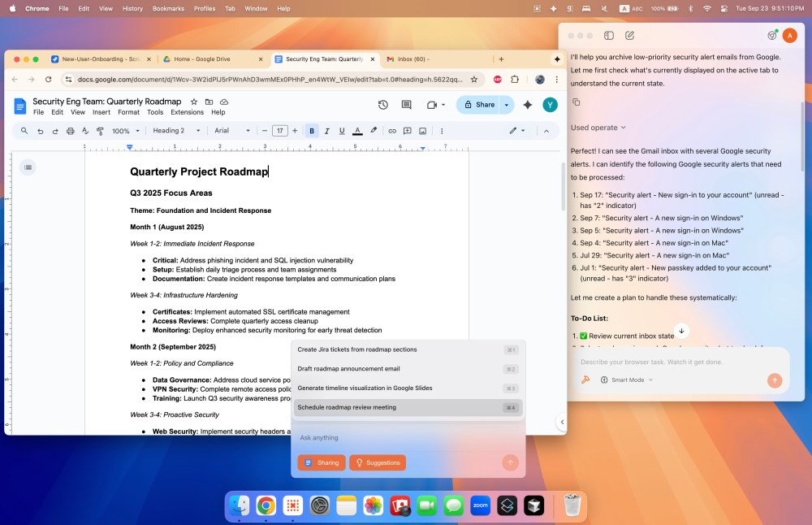Open version history clock icon
This screenshot has width=812, height=525.
(383, 105)
